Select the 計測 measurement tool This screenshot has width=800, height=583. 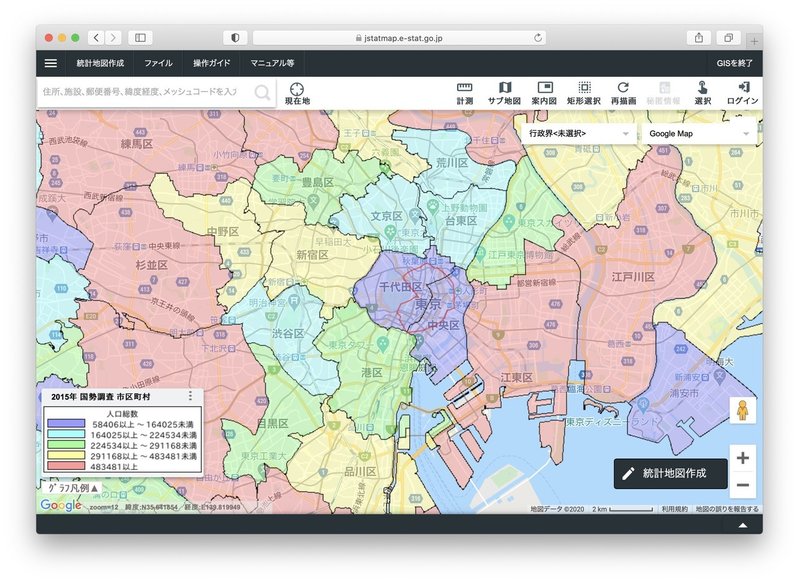(464, 93)
